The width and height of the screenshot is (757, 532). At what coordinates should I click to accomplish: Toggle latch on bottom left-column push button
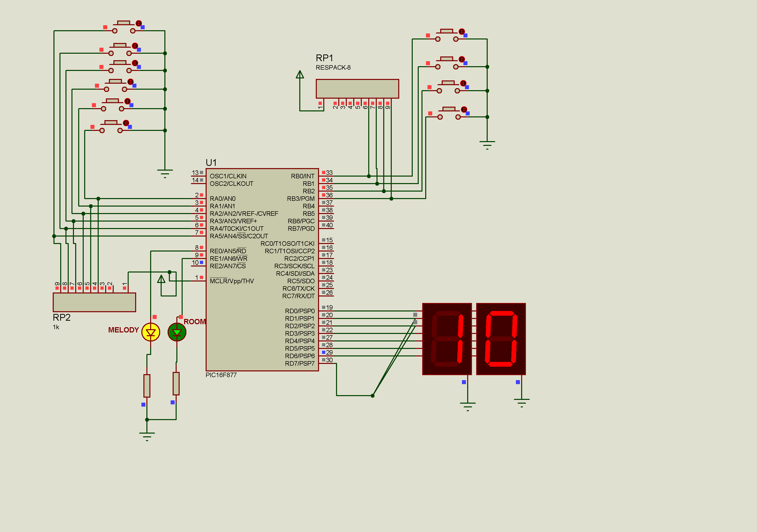(126, 123)
